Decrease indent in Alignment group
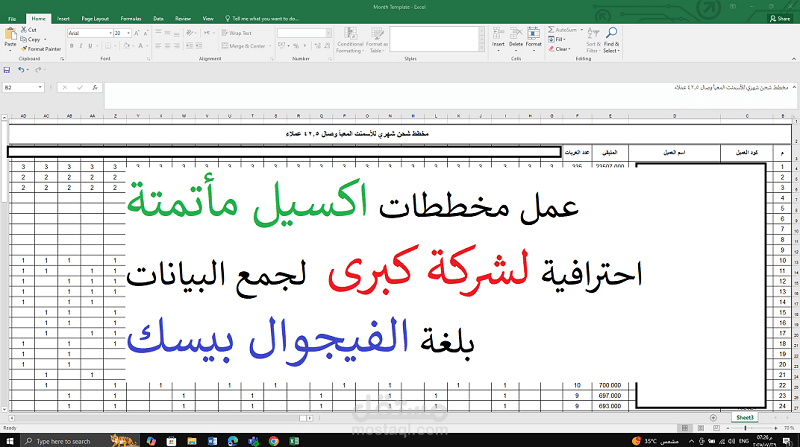Viewport: 800px width, 447px height. 189,46
